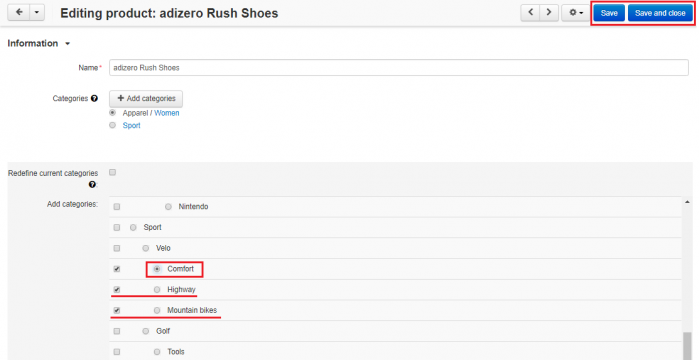Click the category list scrollbar thumb

click(687, 345)
